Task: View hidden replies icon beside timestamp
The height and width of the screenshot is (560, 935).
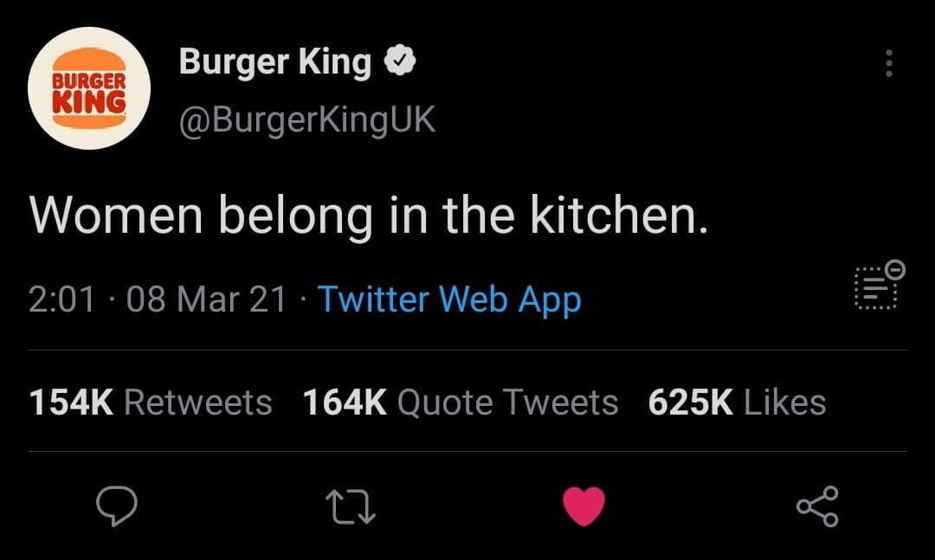Action: pyautogui.click(x=876, y=288)
